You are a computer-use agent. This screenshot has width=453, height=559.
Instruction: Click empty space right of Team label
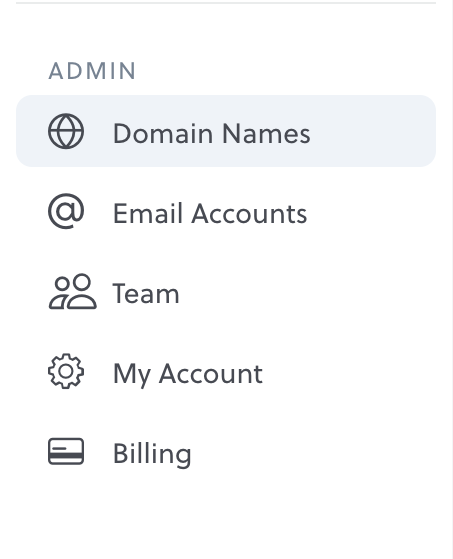point(307,293)
